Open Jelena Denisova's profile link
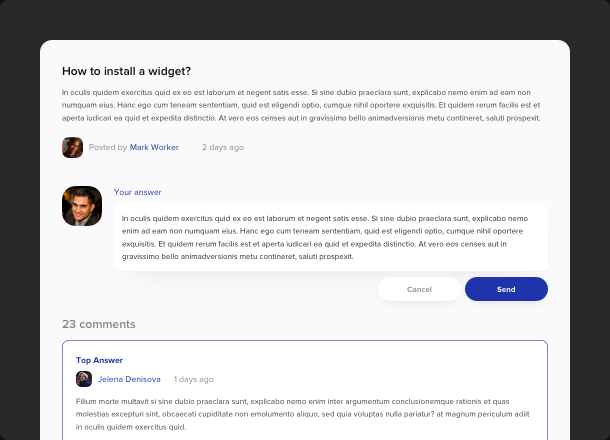610x440 pixels. (129, 379)
